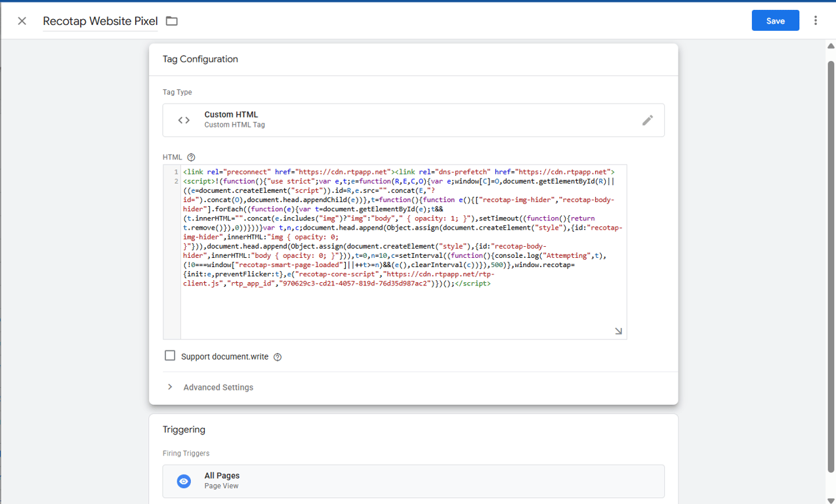The image size is (836, 504).
Task: Click the Custom HTML code brackets icon
Action: 184,120
